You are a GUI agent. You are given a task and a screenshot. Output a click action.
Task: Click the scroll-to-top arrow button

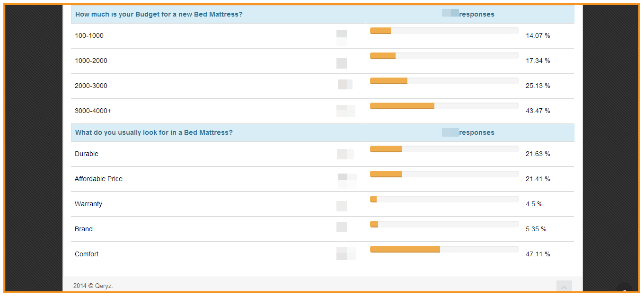564,286
